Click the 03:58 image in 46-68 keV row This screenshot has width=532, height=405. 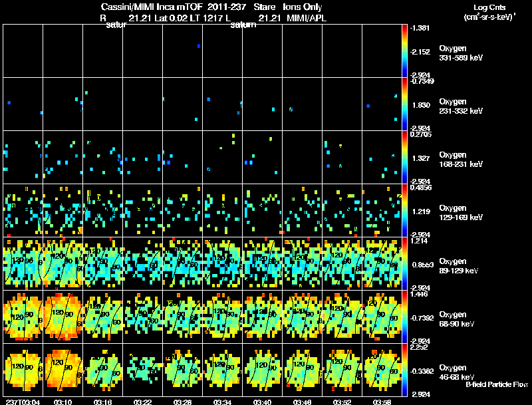382,370
